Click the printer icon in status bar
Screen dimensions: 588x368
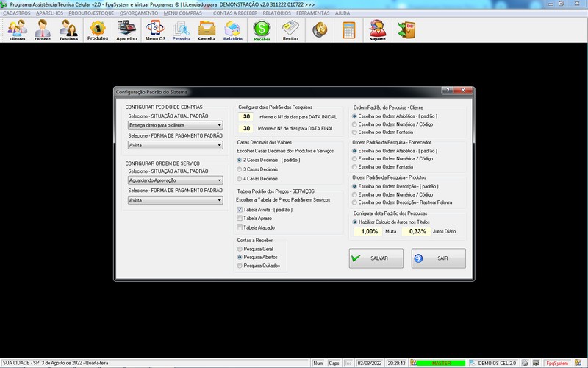(x=525, y=363)
